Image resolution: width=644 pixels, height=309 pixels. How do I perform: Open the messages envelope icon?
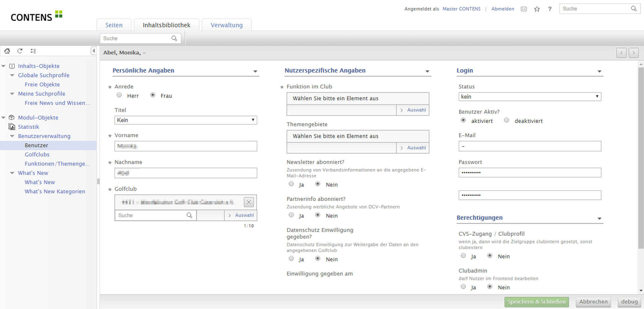pyautogui.click(x=524, y=9)
